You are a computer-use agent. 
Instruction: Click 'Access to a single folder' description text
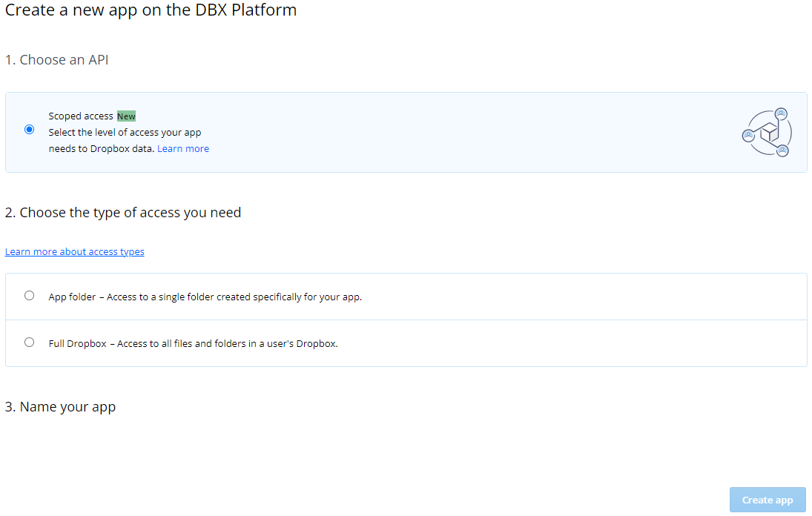click(234, 297)
